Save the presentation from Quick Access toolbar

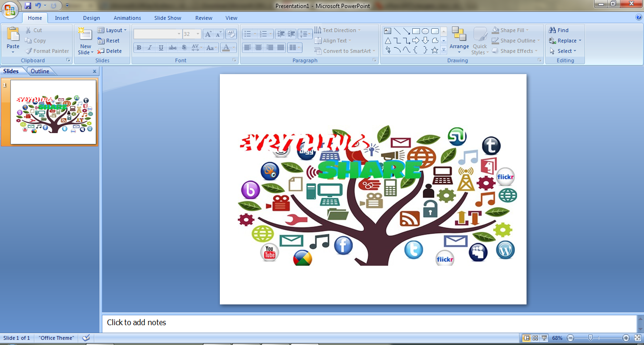[28, 6]
